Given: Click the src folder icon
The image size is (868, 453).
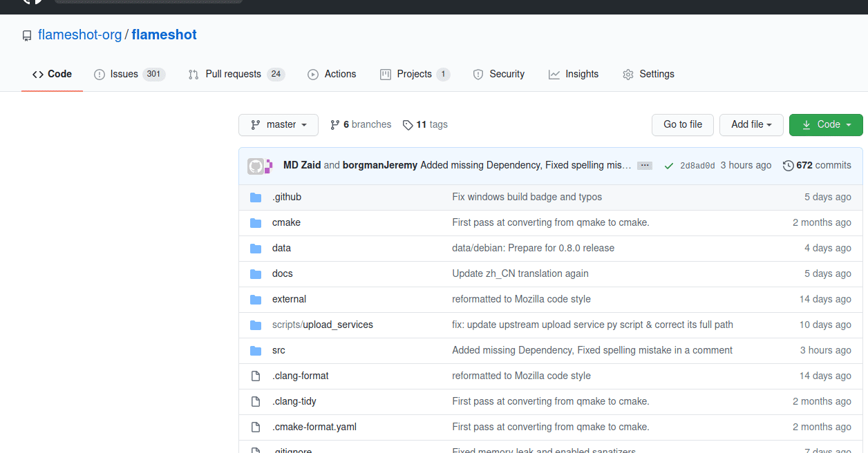Looking at the screenshot, I should 256,351.
